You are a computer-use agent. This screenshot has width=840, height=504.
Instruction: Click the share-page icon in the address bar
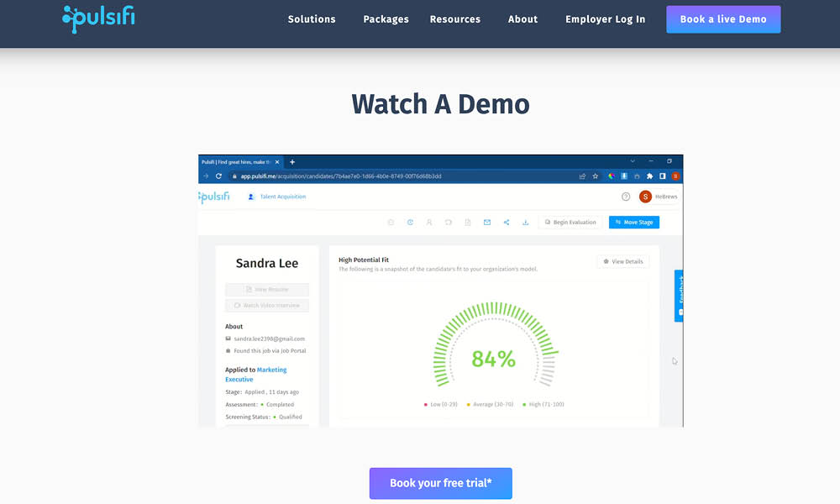(582, 176)
